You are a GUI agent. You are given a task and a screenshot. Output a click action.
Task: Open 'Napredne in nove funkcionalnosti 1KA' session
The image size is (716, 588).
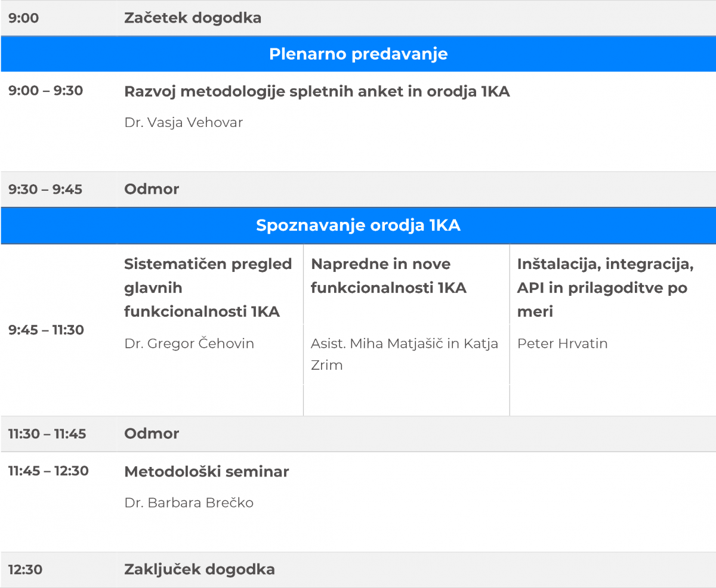[388, 276]
